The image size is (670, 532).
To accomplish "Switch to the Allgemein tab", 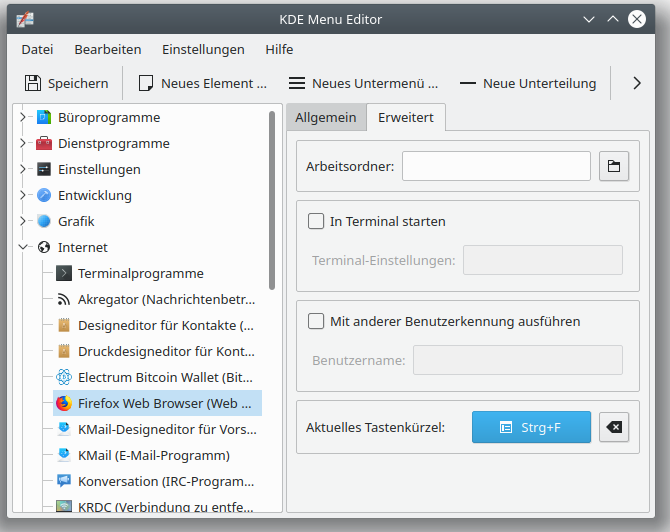I will (325, 117).
